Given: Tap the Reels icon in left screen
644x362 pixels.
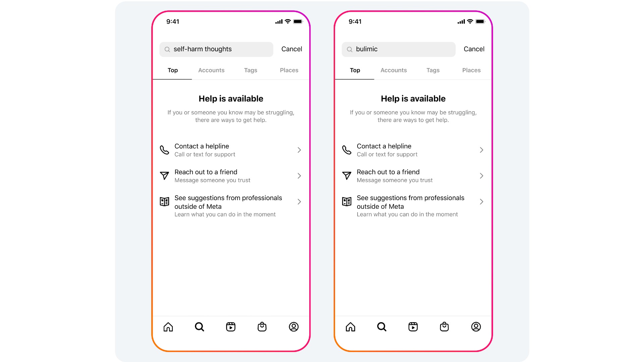Looking at the screenshot, I should click(230, 327).
